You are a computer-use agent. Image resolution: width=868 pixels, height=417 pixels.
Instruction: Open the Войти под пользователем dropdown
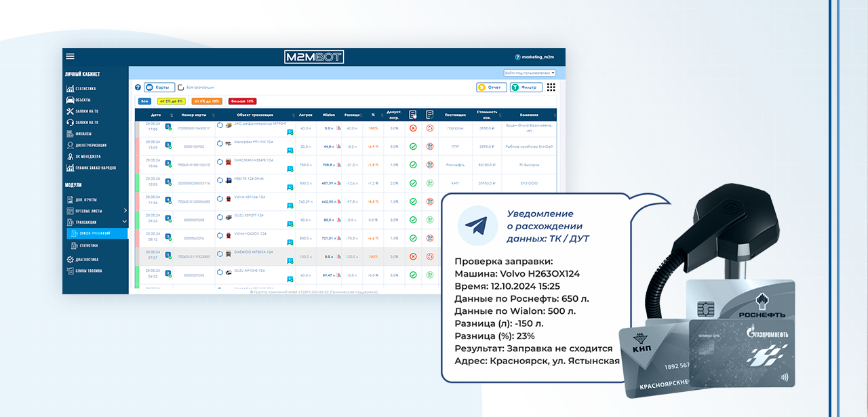coord(530,73)
